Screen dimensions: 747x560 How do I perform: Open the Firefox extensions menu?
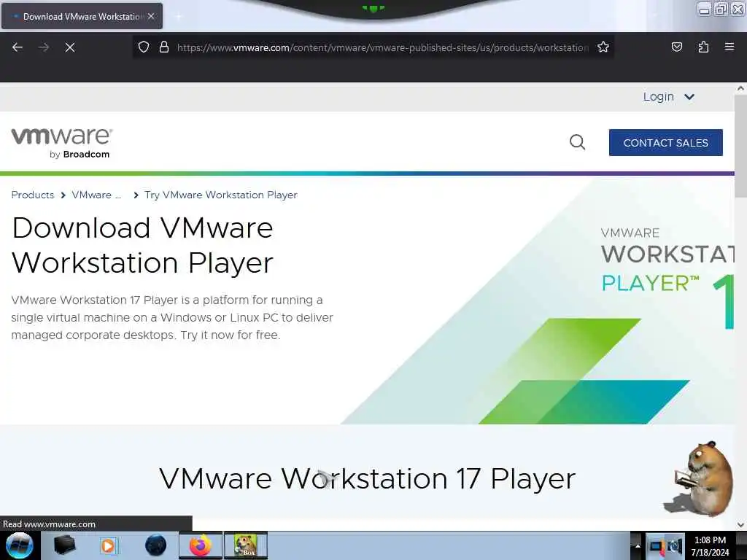[x=703, y=47]
